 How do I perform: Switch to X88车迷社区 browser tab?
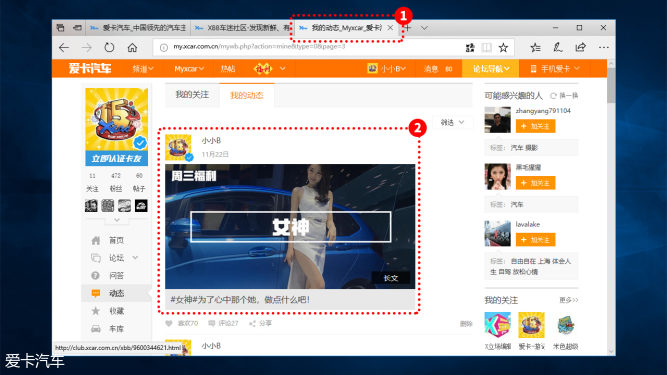242,28
